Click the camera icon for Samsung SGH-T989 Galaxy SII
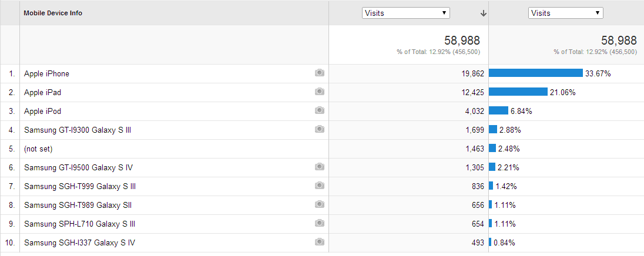 (x=320, y=204)
